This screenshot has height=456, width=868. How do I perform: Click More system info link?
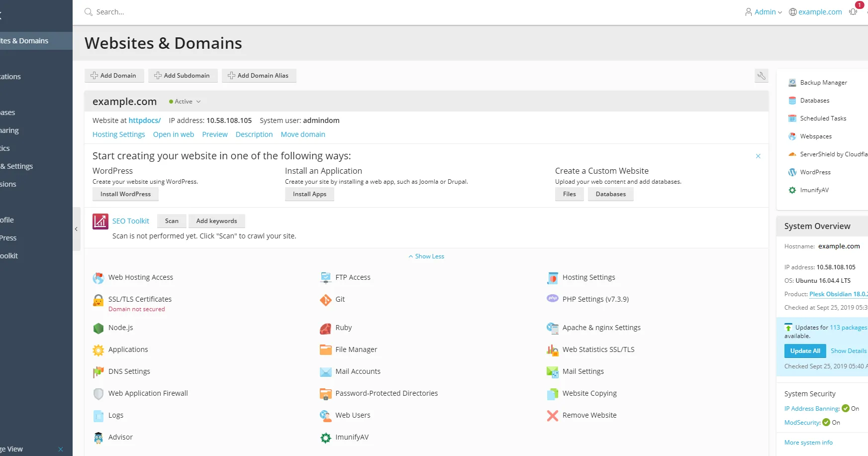click(808, 443)
